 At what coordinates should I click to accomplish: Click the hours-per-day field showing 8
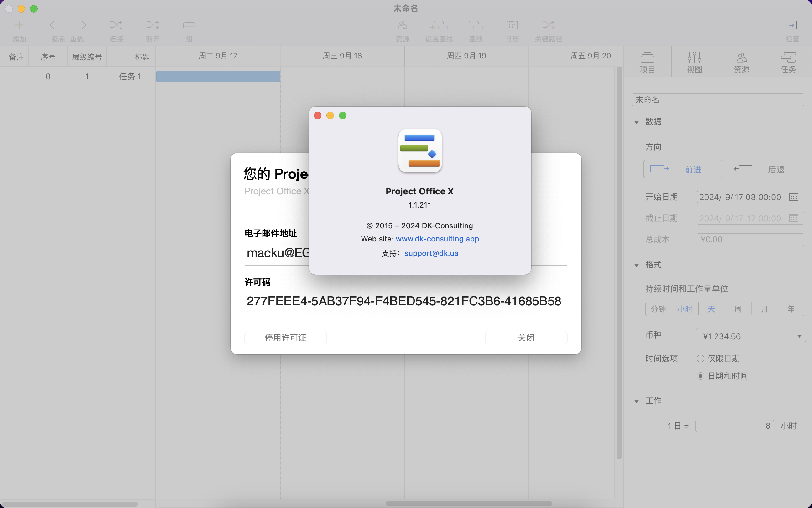pyautogui.click(x=735, y=426)
